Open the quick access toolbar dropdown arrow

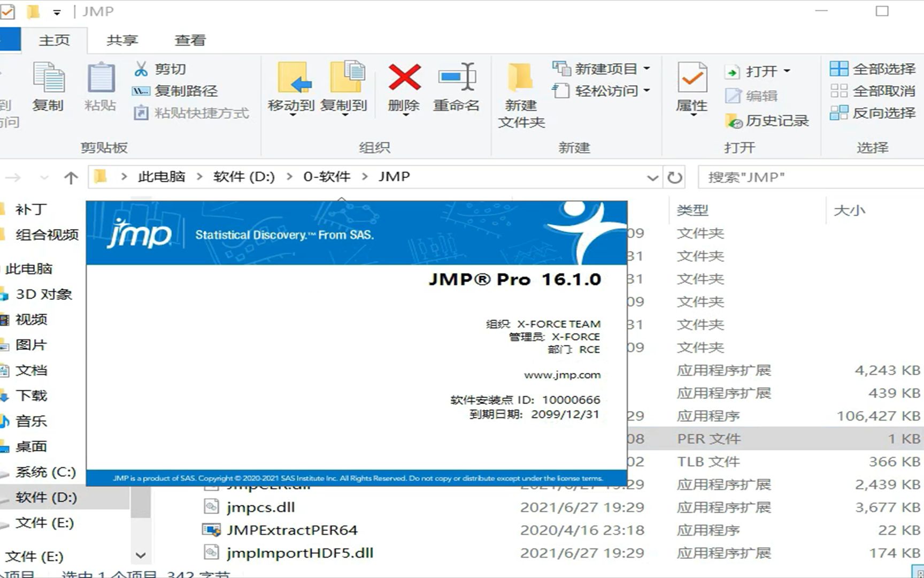(57, 12)
